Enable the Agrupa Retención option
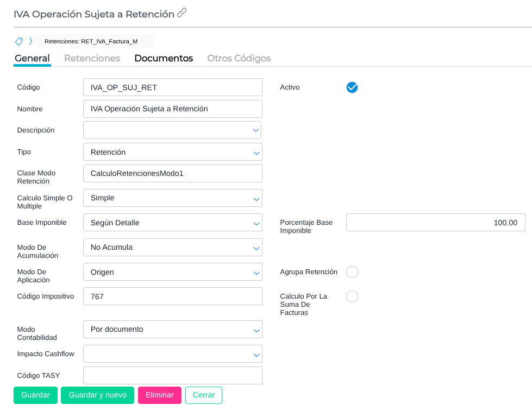 point(352,272)
